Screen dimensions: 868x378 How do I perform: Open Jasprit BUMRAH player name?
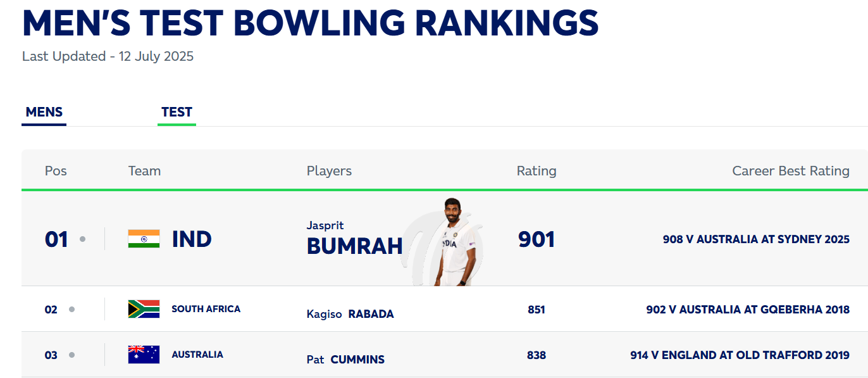pyautogui.click(x=354, y=239)
